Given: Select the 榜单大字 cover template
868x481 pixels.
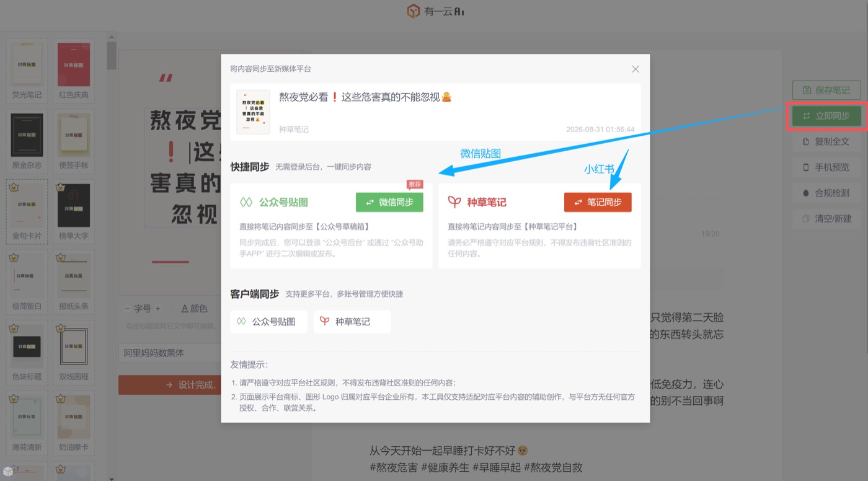Looking at the screenshot, I should point(74,212).
